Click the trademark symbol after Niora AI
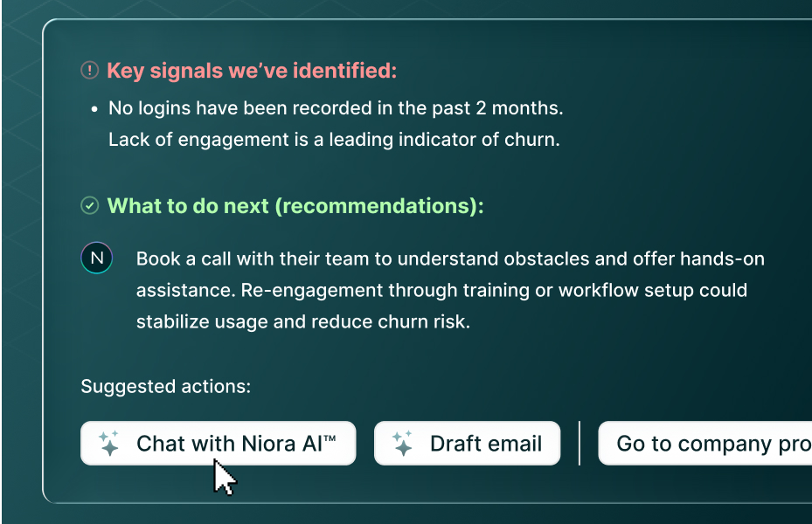812x524 pixels. 330,438
